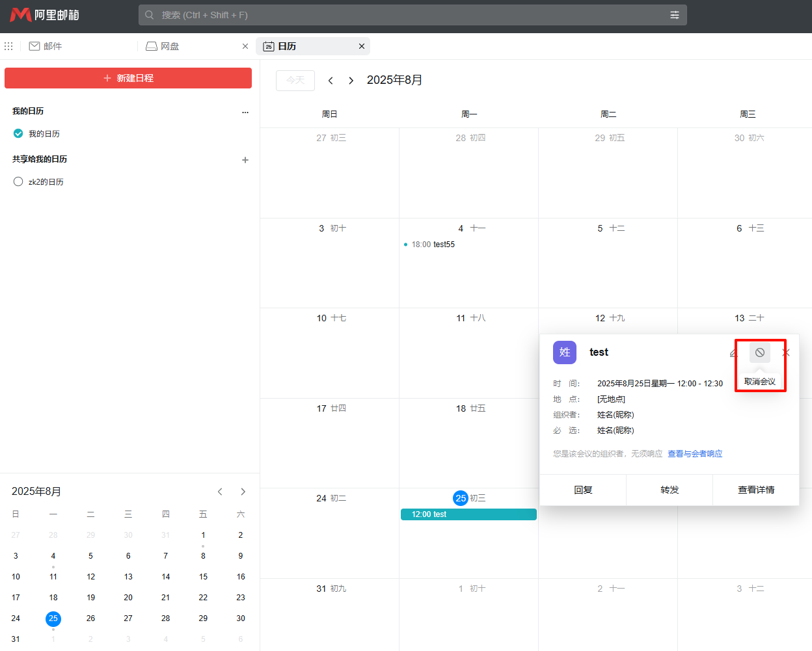This screenshot has width=812, height=651.
Task: Select date 15 in mini calendar
Action: [x=203, y=577]
